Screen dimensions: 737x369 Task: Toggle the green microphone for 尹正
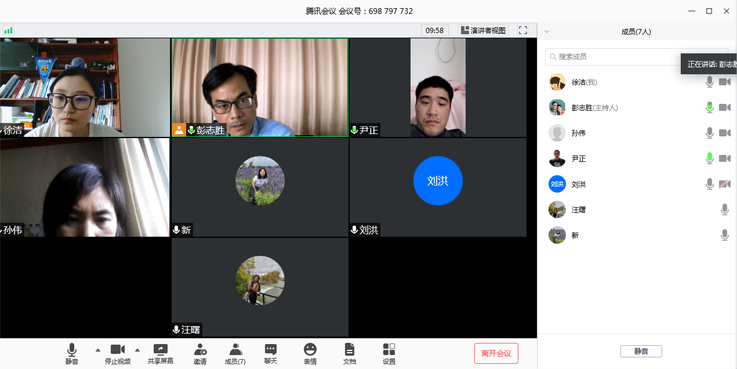[709, 158]
